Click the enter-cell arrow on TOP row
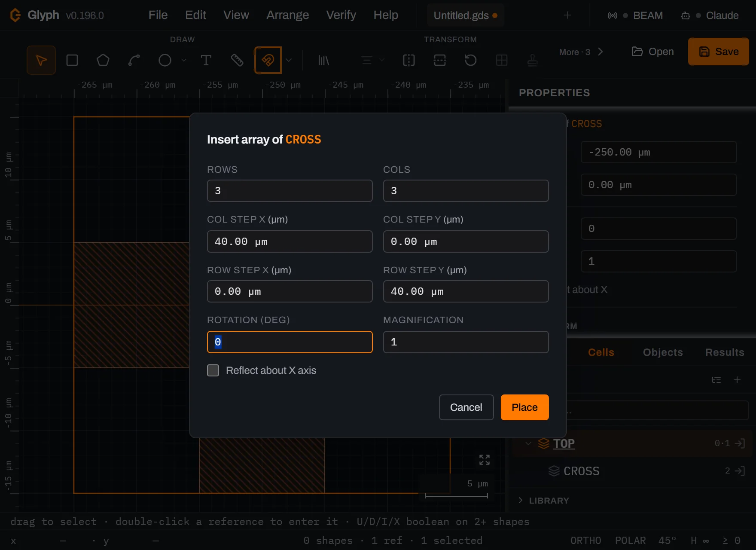This screenshot has height=550, width=756. tap(740, 443)
